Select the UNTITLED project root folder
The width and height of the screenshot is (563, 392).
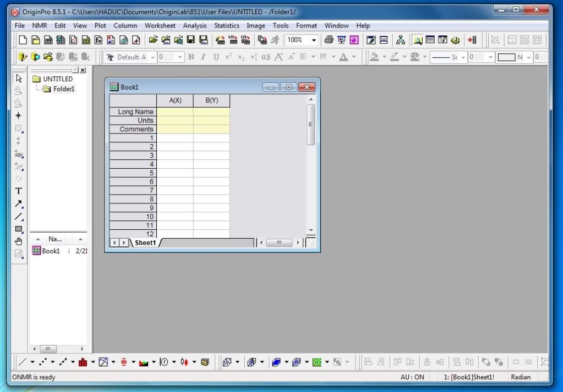pos(57,79)
